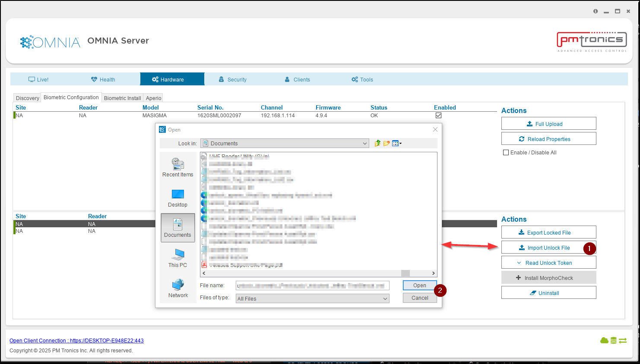
Task: Open the Security tab
Action: coord(233,79)
